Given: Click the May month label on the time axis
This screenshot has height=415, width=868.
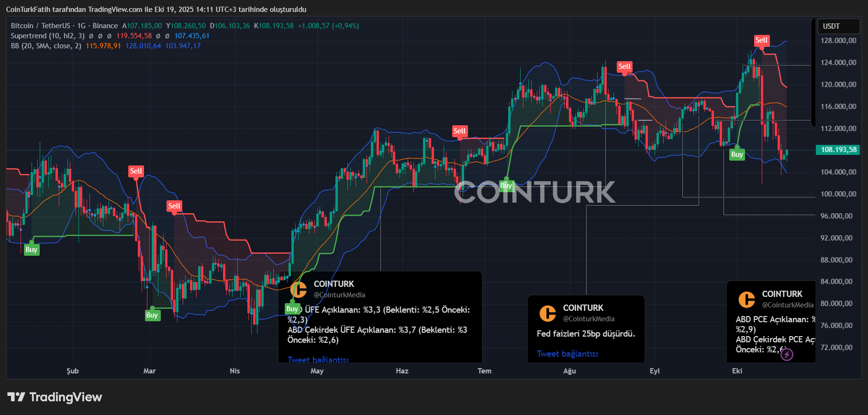Looking at the screenshot, I should [x=317, y=371].
